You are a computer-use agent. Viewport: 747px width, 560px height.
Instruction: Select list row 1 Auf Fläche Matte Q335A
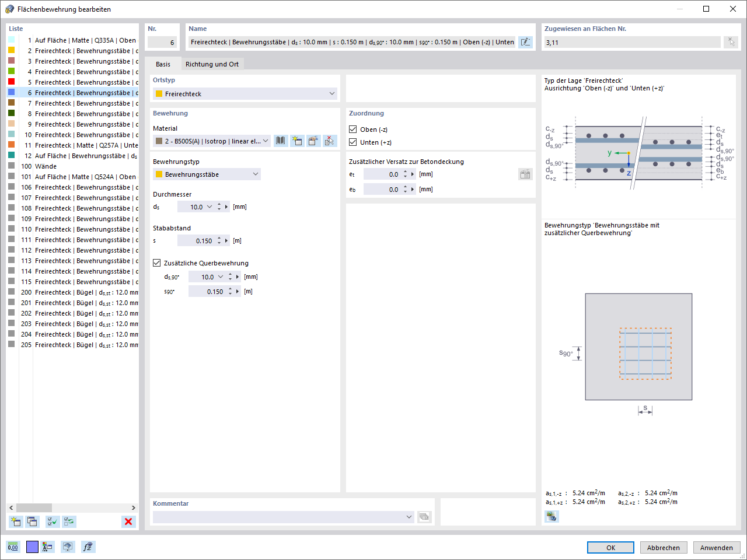[73, 40]
